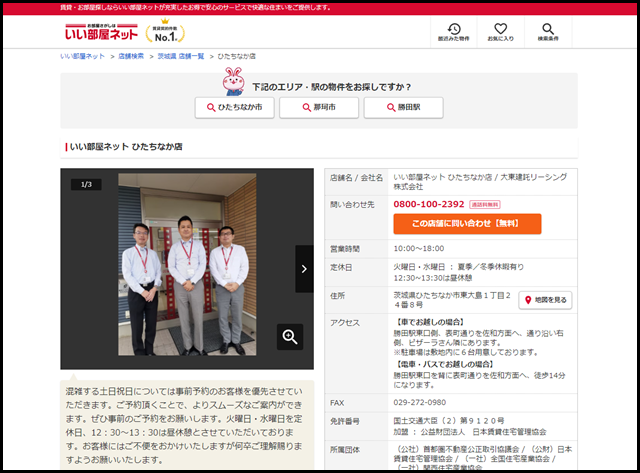Click the 免許番号 row label
Viewport: 640px width, 473px height.
point(345,421)
